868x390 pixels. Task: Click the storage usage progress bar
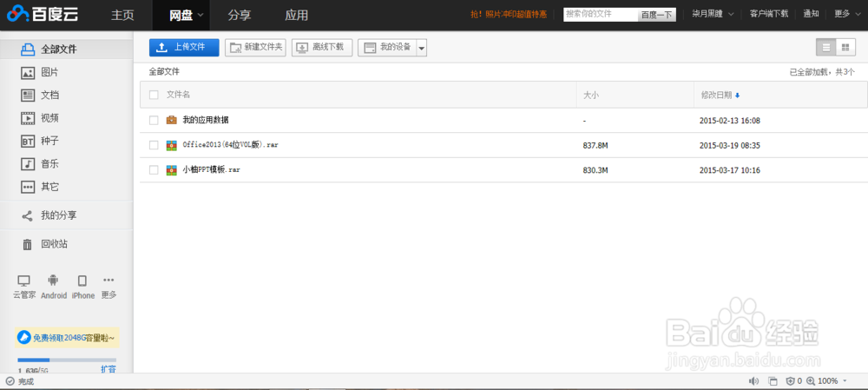point(67,360)
